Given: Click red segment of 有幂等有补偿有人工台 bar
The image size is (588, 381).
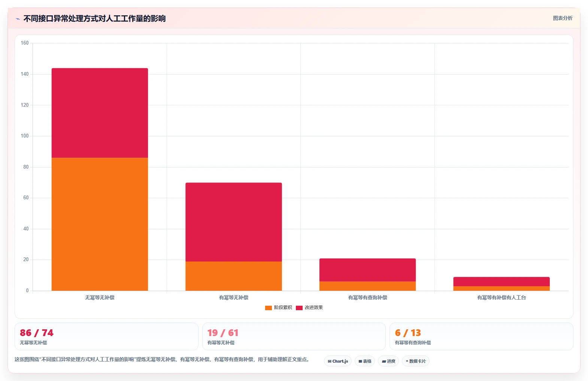Looking at the screenshot, I should 501,282.
